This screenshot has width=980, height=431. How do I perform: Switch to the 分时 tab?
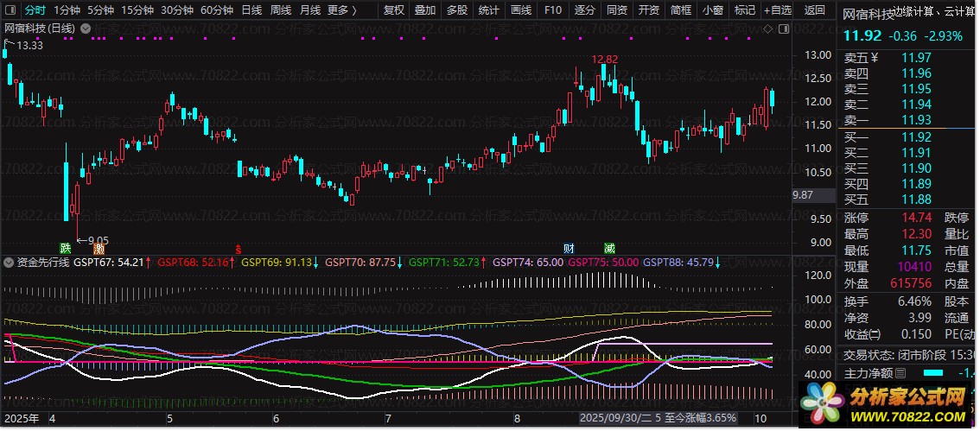(35, 10)
